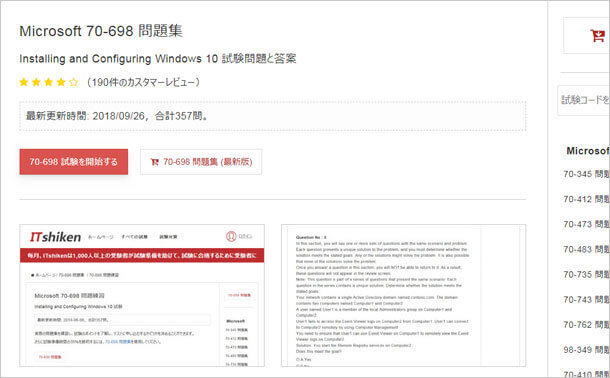Start the 70-698 試験を開始する button
The height and width of the screenshot is (378, 610).
(74, 162)
